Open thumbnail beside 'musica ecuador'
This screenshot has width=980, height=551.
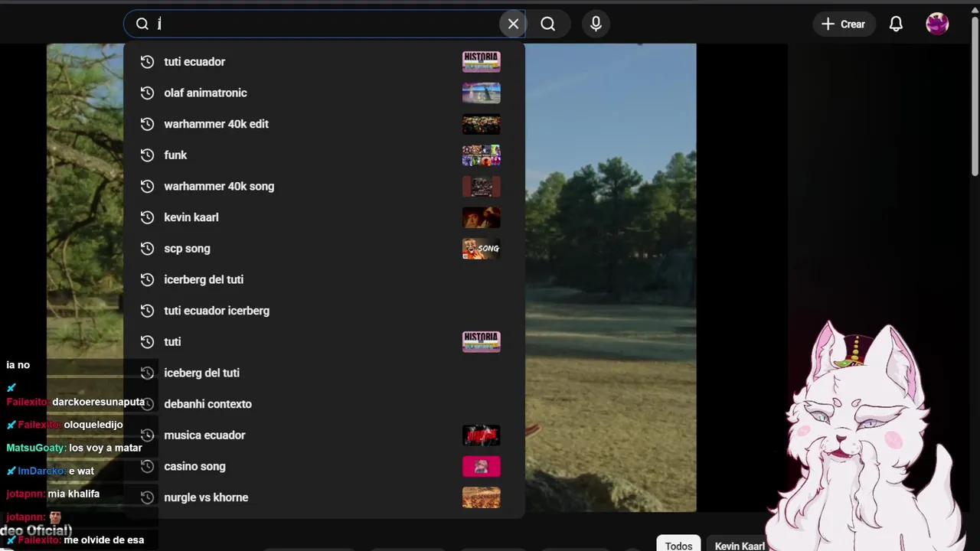click(482, 435)
